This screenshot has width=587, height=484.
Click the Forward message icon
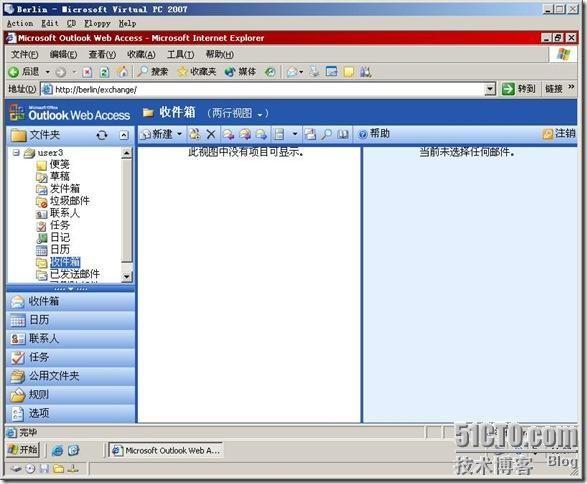tap(261, 134)
